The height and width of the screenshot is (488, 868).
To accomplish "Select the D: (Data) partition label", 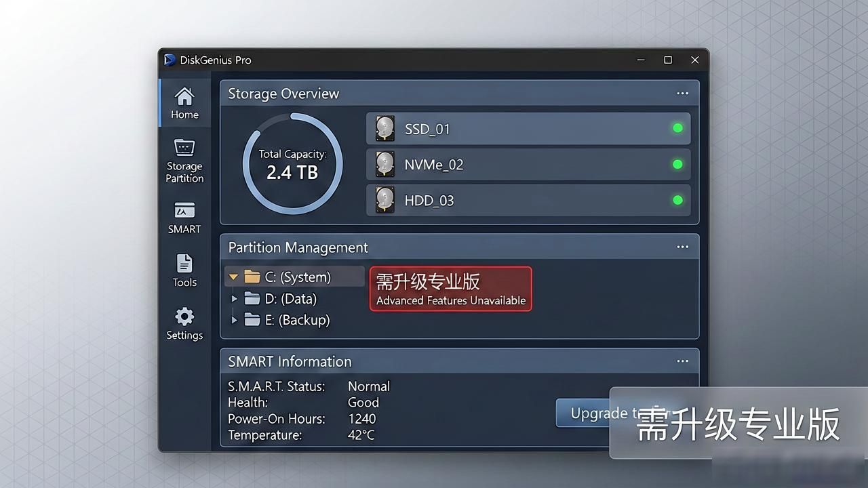I will [x=291, y=298].
